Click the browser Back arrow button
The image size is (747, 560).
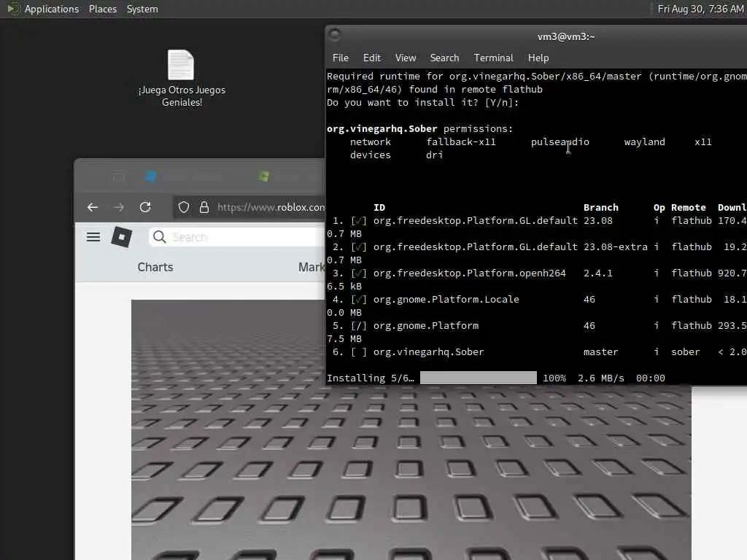point(93,207)
